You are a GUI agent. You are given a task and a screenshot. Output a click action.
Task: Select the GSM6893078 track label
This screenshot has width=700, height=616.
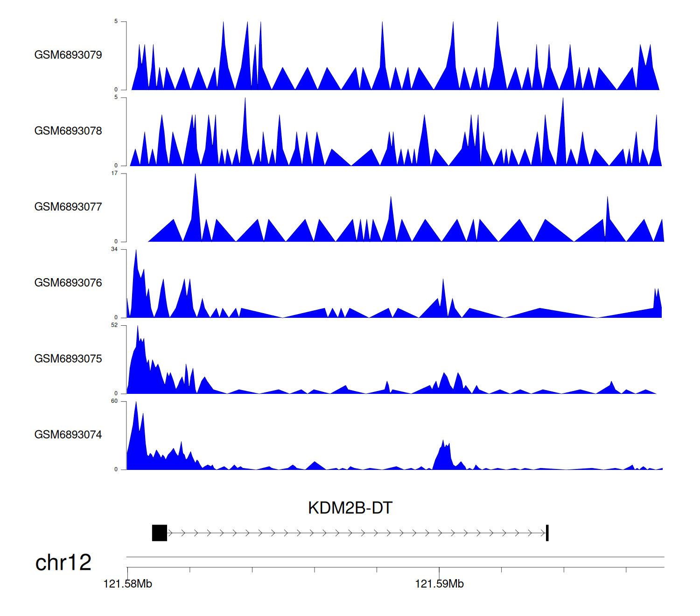click(68, 131)
